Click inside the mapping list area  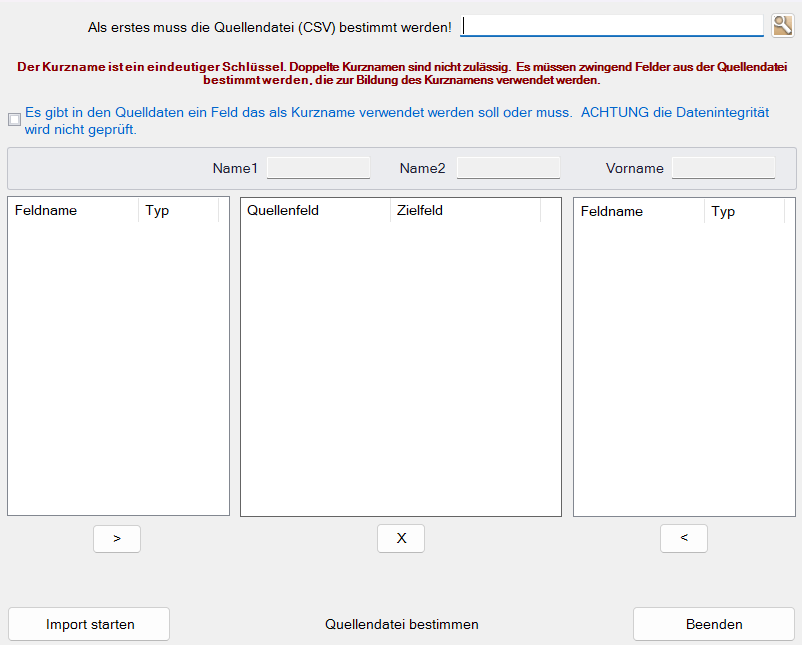400,370
